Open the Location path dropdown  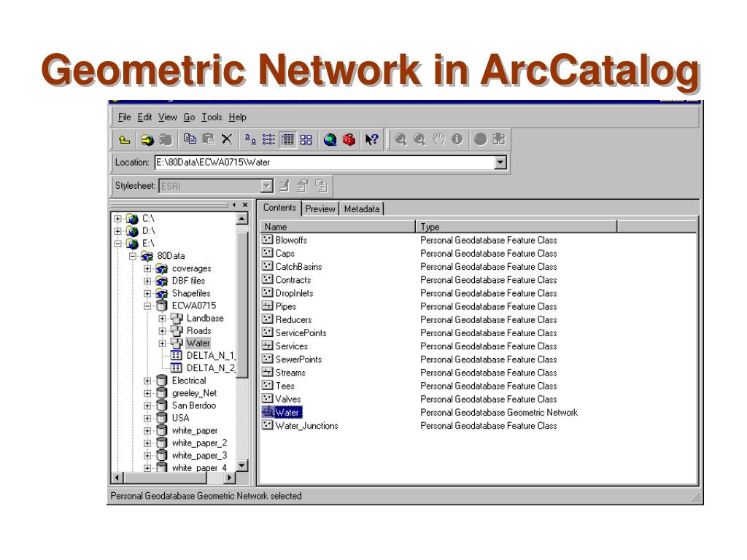(x=500, y=163)
